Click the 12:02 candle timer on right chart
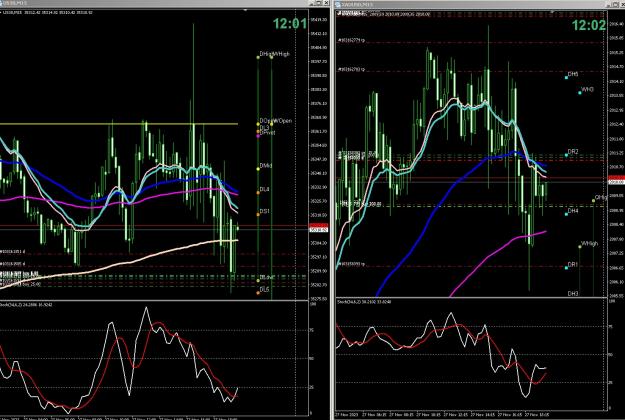The width and height of the screenshot is (625, 420). (589, 25)
